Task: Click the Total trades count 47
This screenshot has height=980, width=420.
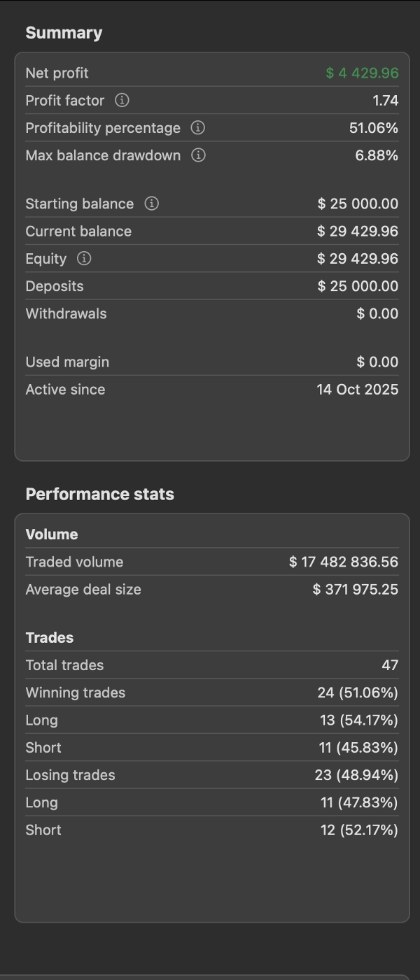Action: click(x=389, y=665)
